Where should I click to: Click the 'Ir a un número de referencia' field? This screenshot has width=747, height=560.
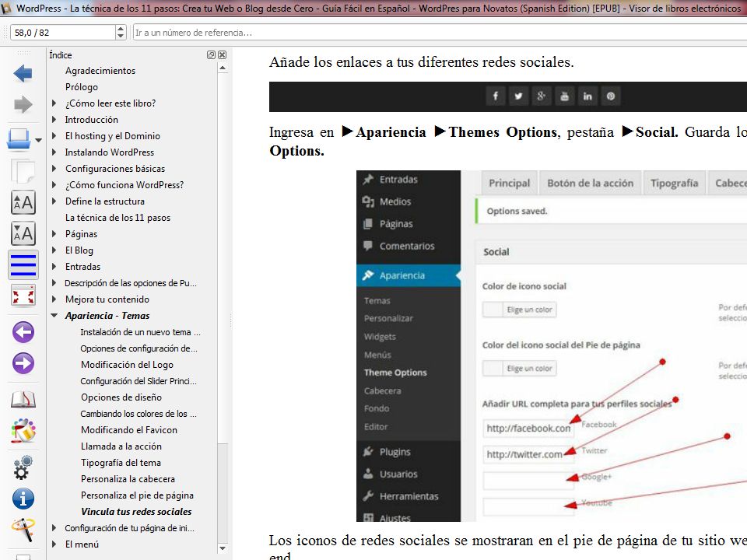[x=440, y=33]
